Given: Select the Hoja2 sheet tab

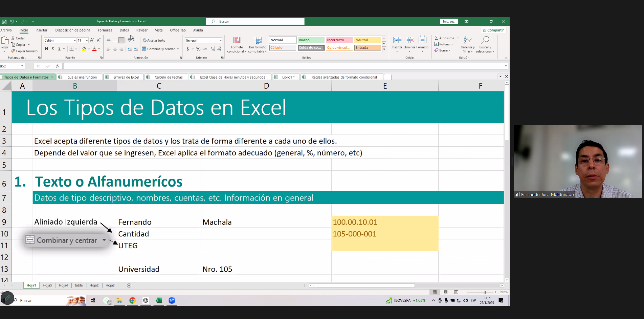Looking at the screenshot, I should coord(94,285).
